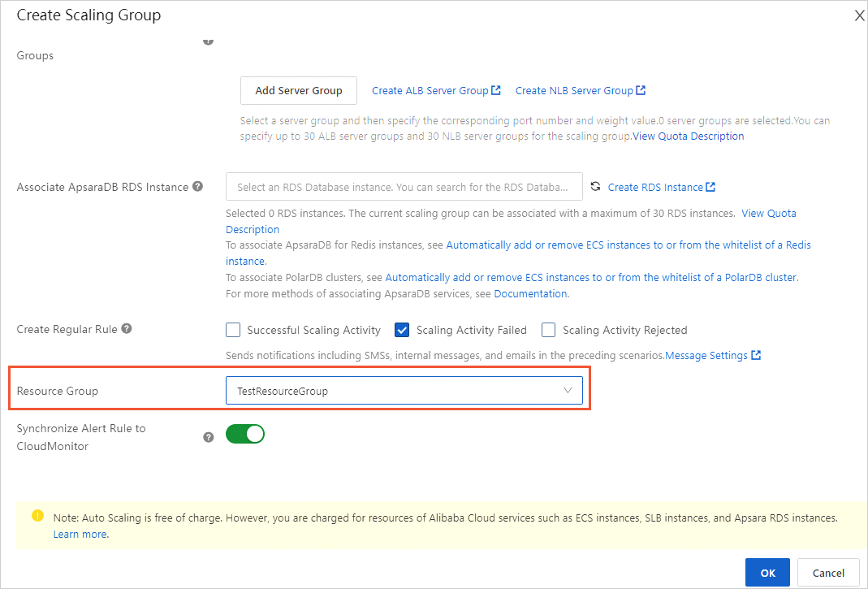Click help icon beside Synchronize Alert Rule
This screenshot has height=589, width=868.
click(x=209, y=437)
